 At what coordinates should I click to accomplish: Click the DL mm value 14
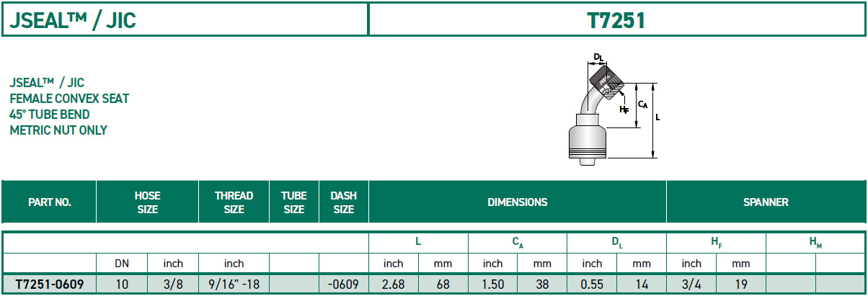tap(642, 284)
